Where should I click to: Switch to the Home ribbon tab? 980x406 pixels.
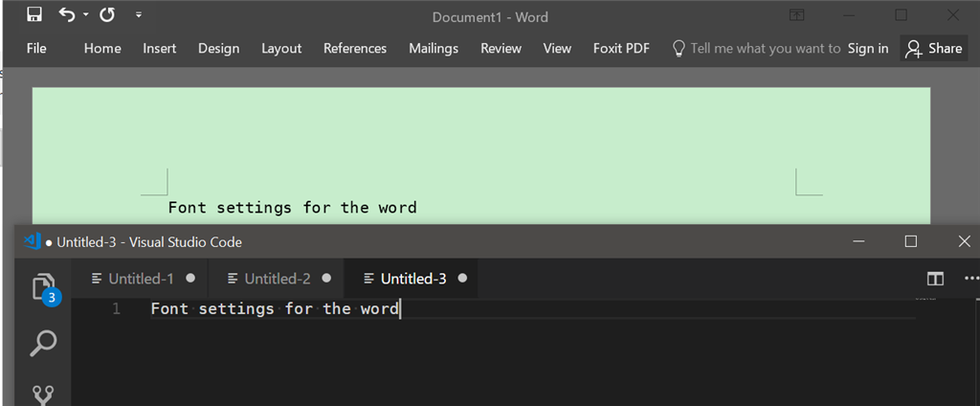click(102, 48)
